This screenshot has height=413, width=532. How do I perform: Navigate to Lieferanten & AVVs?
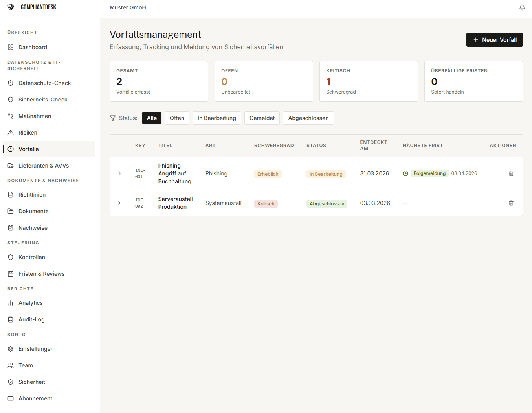44,166
